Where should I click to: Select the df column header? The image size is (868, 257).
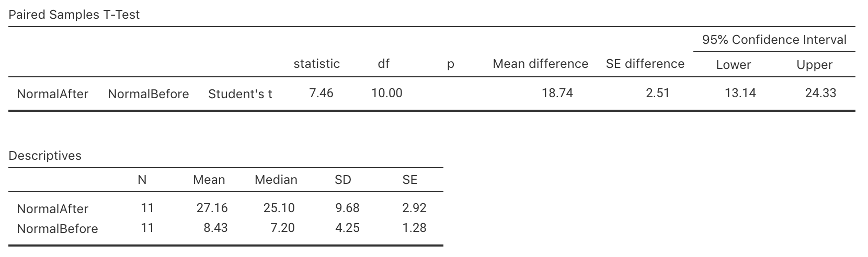pos(383,64)
